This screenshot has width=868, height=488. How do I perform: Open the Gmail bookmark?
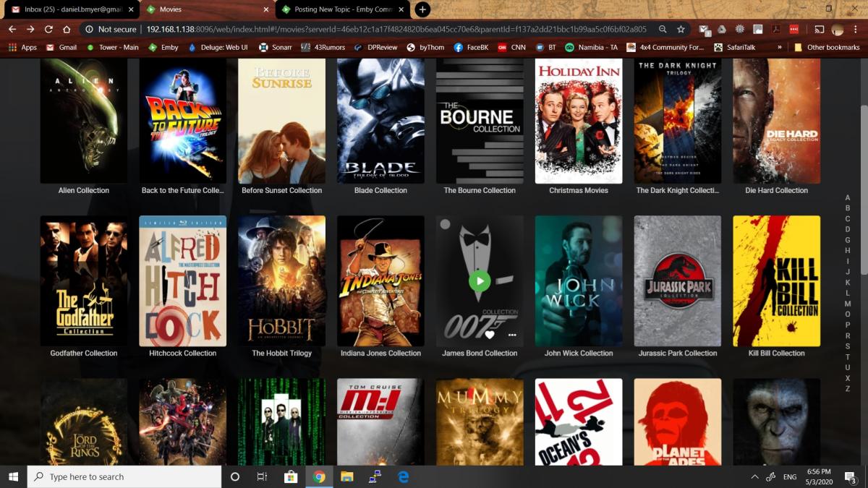61,47
